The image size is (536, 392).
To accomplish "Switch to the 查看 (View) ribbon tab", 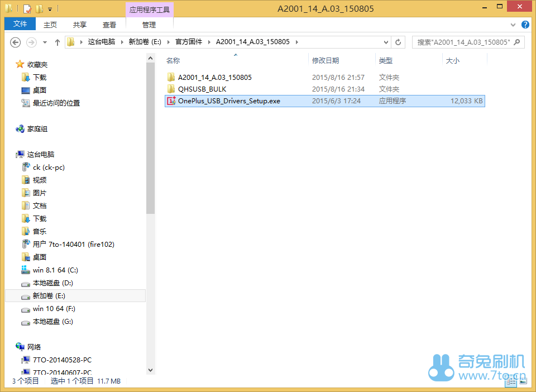I will pyautogui.click(x=109, y=25).
